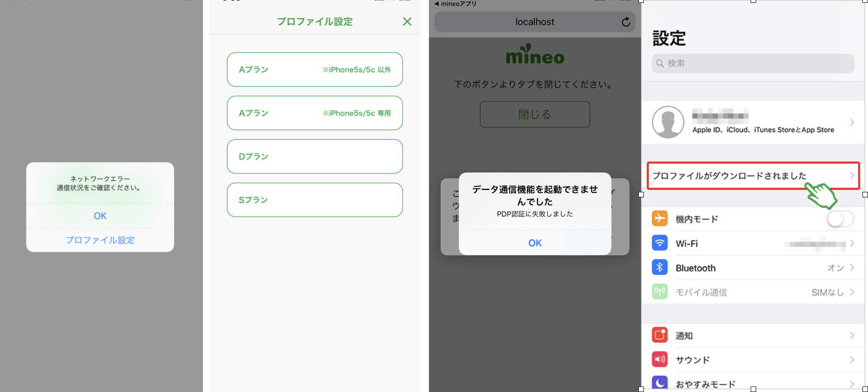This screenshot has width=868, height=392.
Task: Tap the mineo logo
Action: (x=535, y=54)
